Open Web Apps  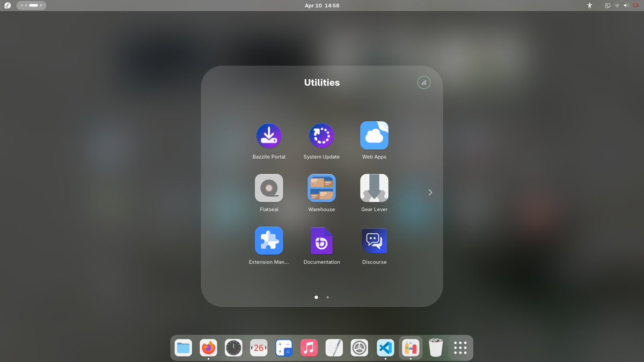(x=374, y=136)
